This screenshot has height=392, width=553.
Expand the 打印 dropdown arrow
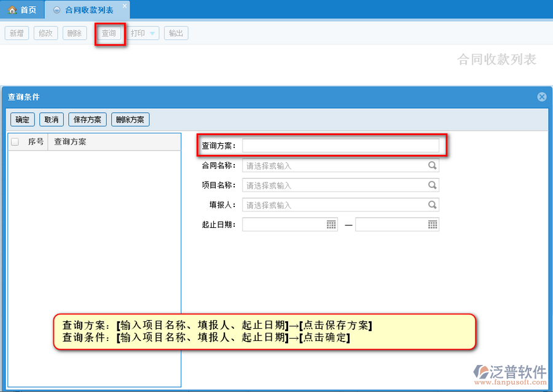[x=152, y=33]
